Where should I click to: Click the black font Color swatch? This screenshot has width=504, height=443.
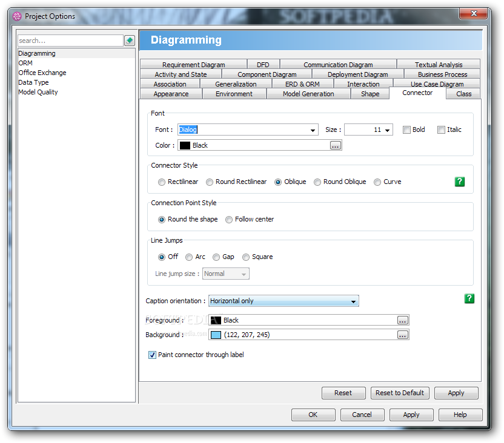[185, 145]
